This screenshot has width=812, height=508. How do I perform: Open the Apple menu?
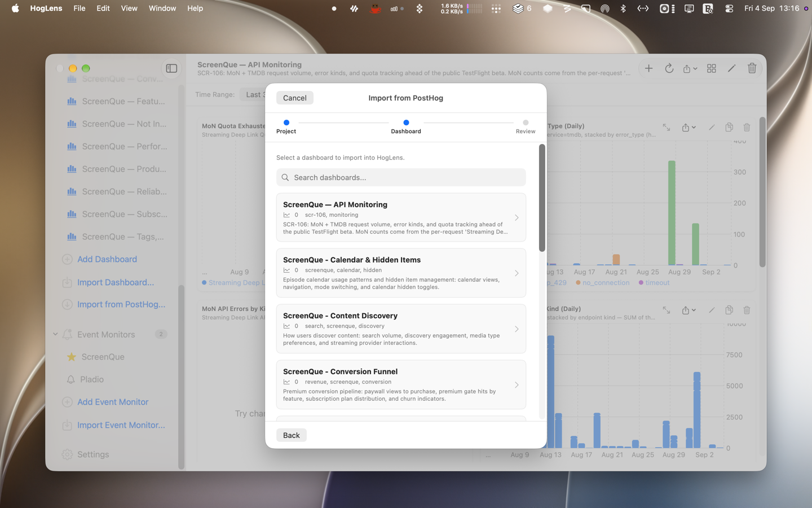point(15,8)
